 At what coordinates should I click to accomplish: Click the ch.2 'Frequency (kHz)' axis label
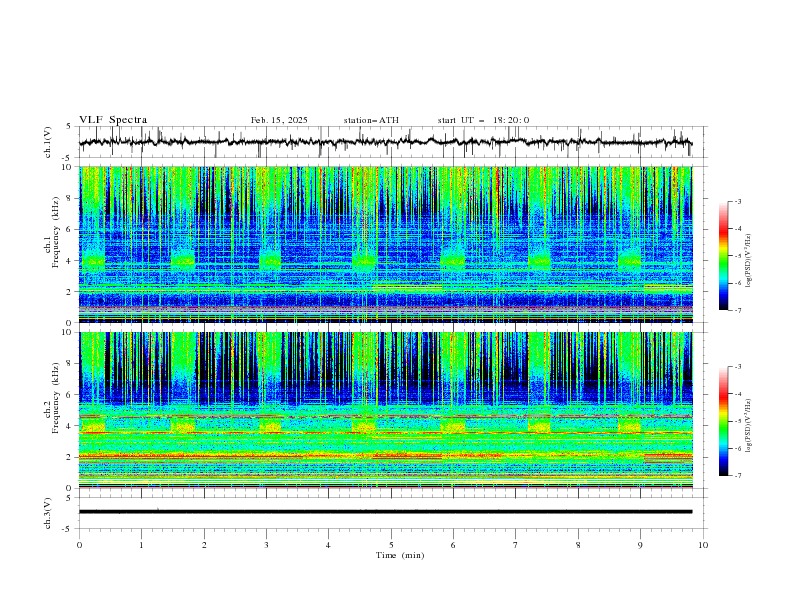pyautogui.click(x=55, y=398)
